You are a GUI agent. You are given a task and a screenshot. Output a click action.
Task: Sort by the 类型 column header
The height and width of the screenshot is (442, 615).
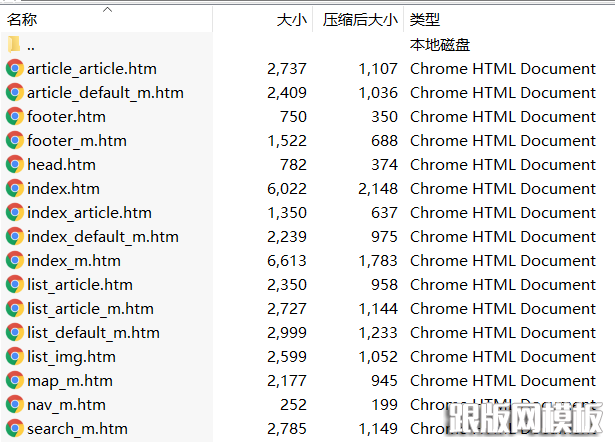tap(425, 19)
